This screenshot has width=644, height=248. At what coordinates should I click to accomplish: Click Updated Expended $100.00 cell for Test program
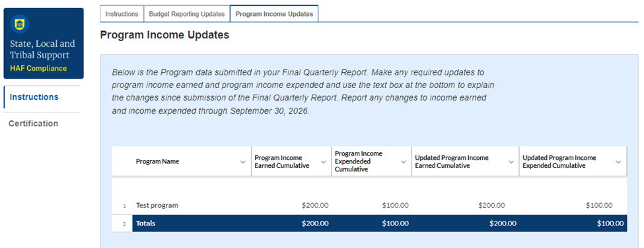[x=573, y=205]
